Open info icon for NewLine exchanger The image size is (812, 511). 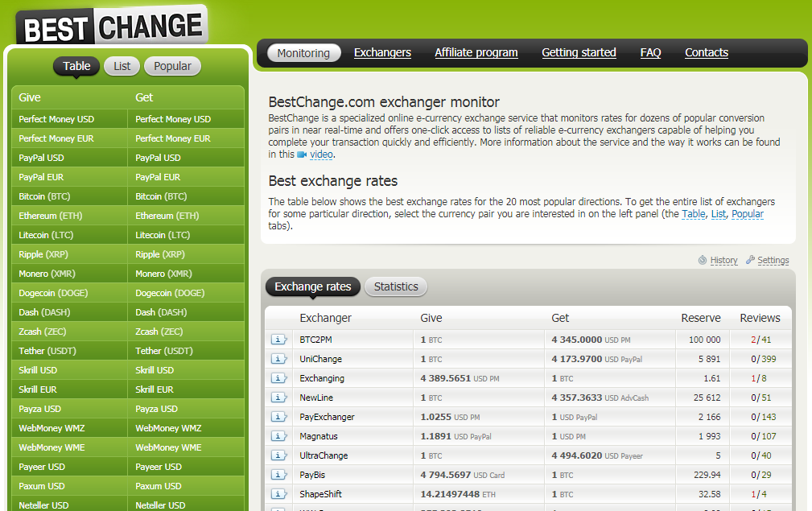coord(278,398)
